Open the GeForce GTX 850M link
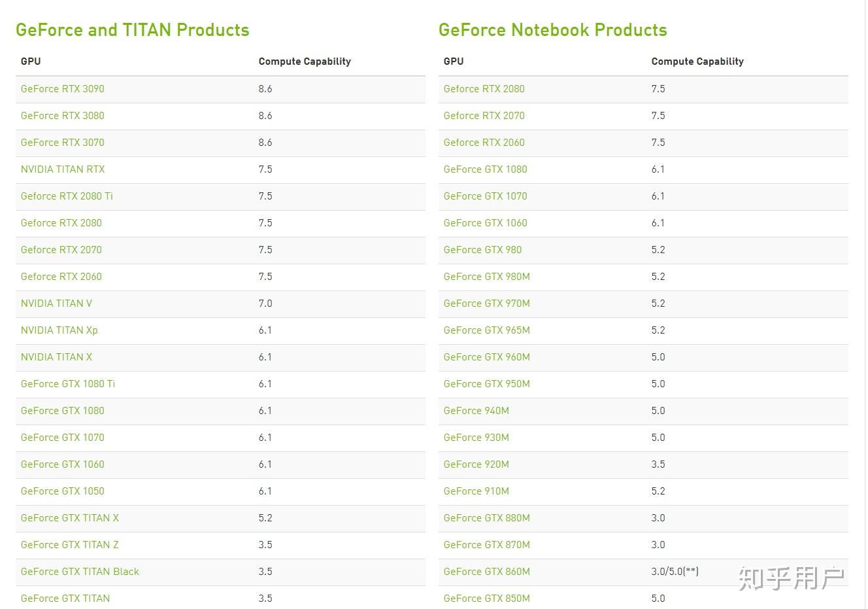 coord(487,599)
